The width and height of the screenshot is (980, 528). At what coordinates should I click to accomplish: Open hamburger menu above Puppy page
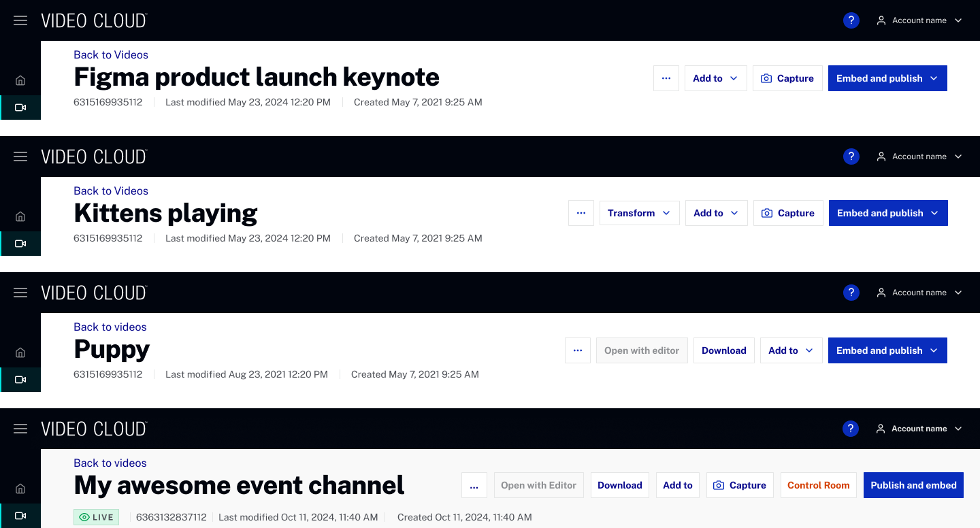click(x=20, y=293)
